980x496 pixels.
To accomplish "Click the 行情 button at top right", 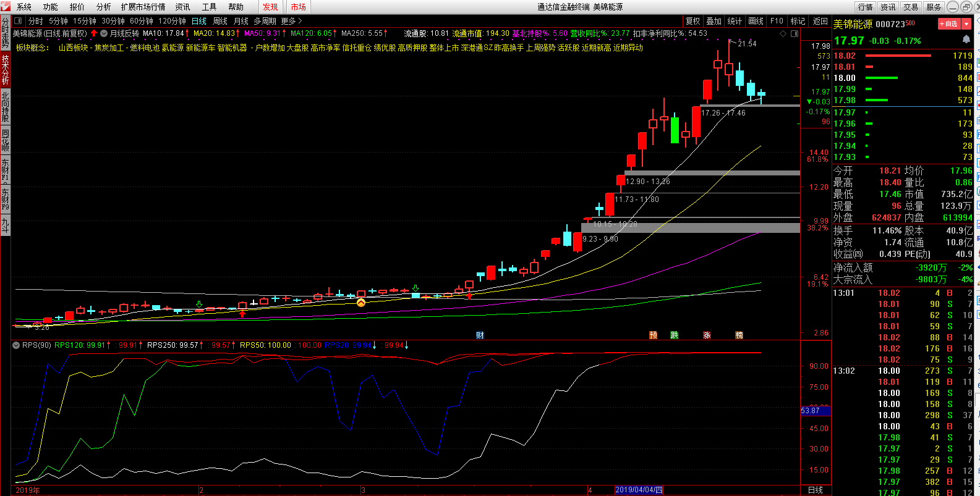I will (865, 7).
